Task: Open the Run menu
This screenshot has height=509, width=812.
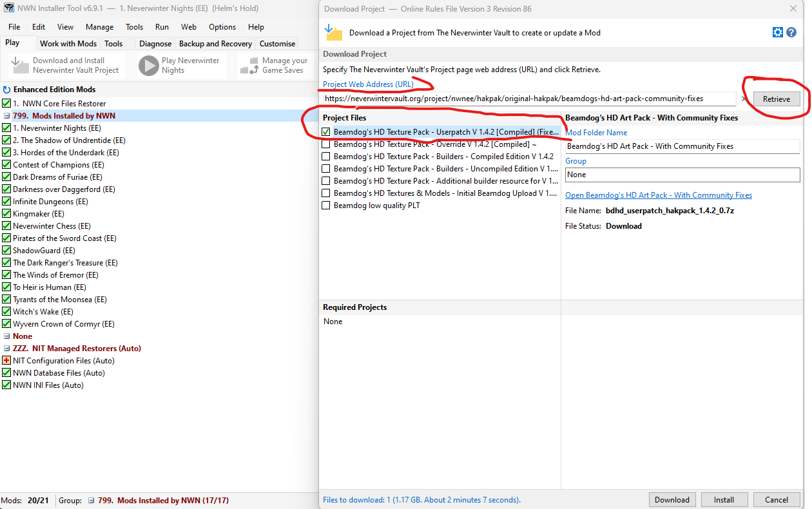Action: pos(162,27)
